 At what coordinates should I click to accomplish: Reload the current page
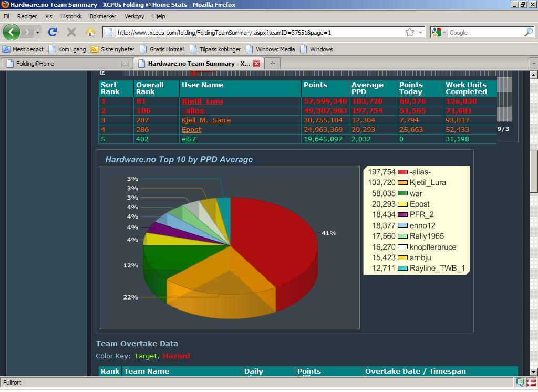pyautogui.click(x=53, y=32)
